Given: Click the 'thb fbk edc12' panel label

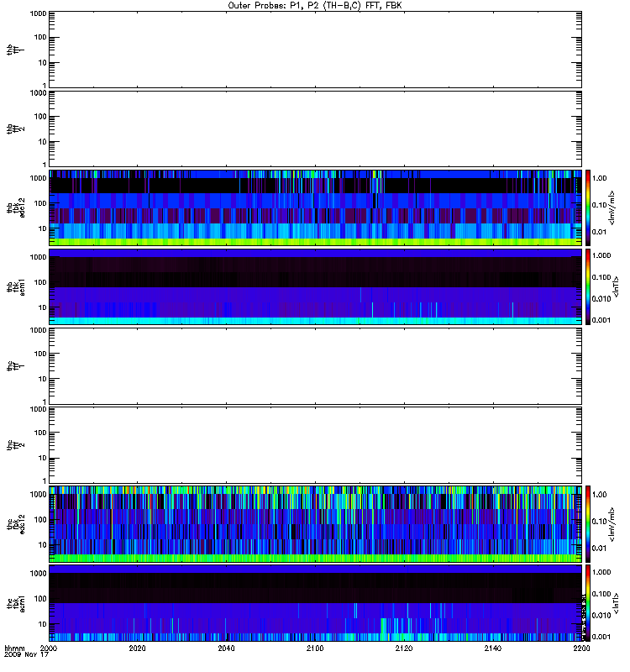Looking at the screenshot, I should (x=15, y=207).
